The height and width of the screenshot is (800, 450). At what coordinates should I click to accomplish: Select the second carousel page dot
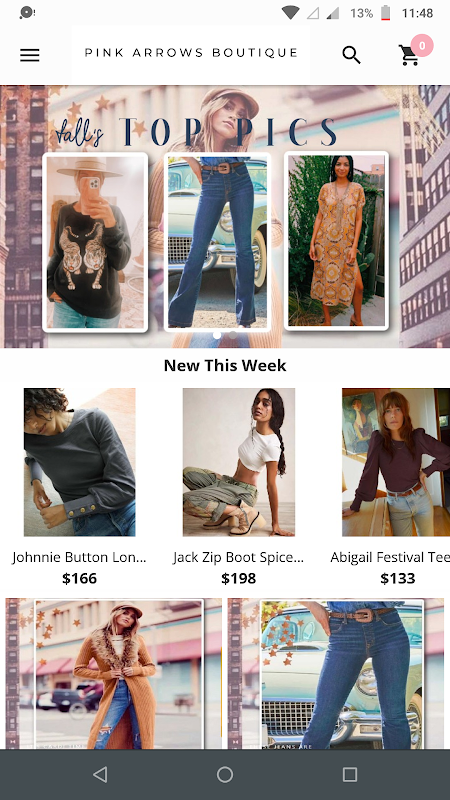click(233, 335)
